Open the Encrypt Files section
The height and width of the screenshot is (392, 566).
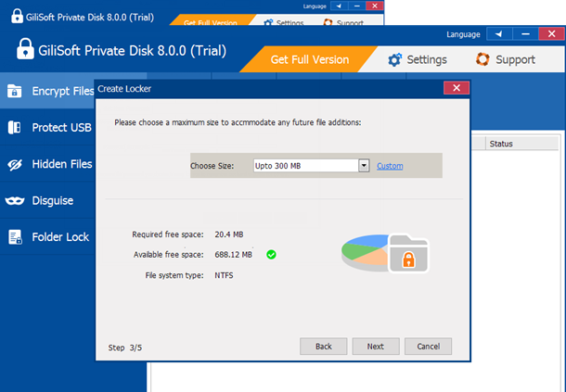tap(47, 91)
